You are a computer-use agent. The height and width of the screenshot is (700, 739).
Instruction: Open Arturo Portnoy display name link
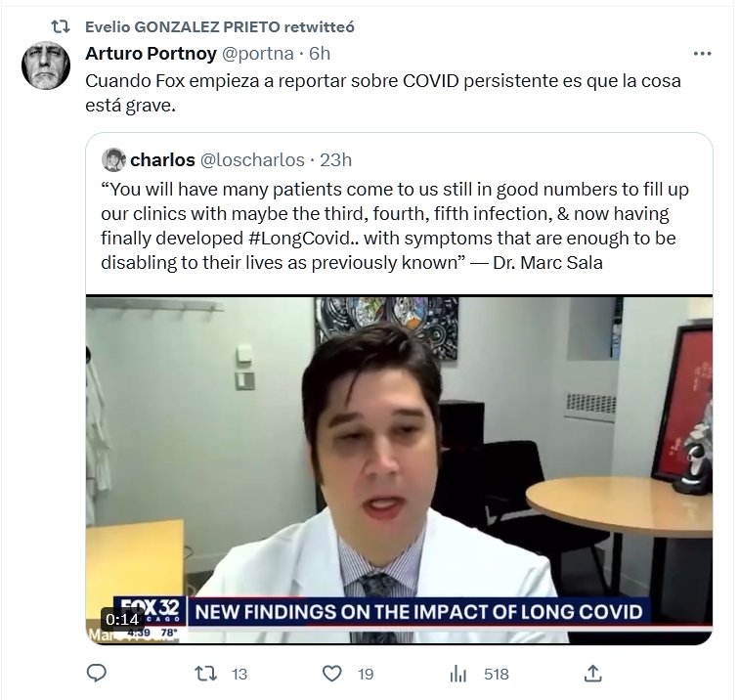151,53
